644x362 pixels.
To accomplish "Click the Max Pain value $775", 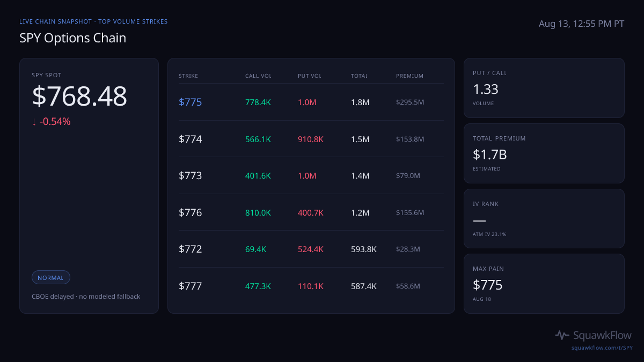I will tap(488, 285).
